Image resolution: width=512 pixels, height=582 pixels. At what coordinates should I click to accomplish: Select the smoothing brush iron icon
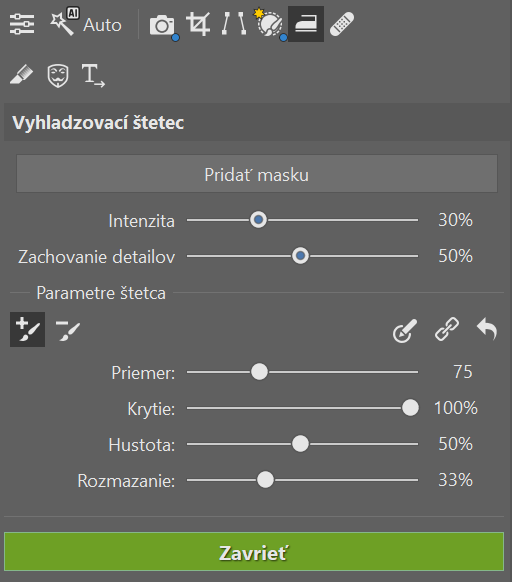306,24
